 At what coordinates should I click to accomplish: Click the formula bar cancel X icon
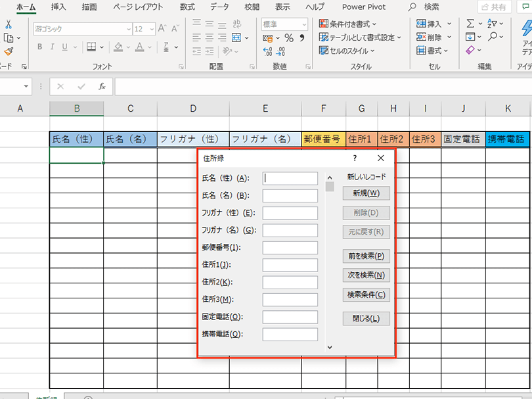coord(60,87)
